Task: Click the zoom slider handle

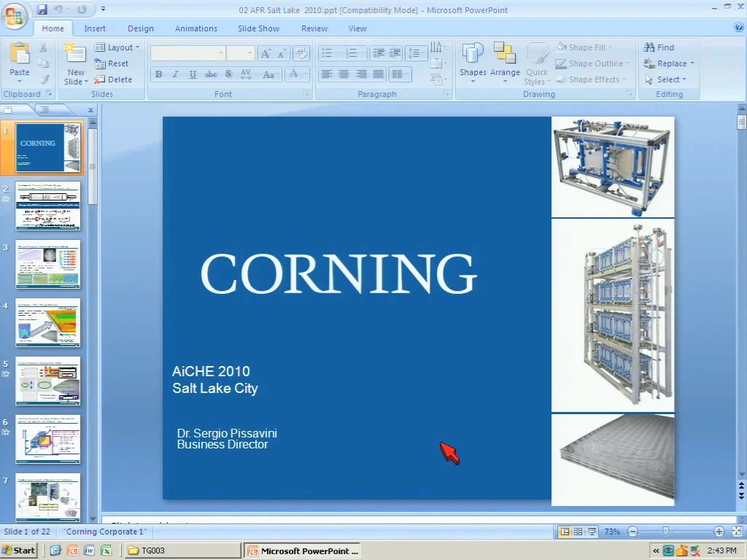Action: click(x=665, y=531)
